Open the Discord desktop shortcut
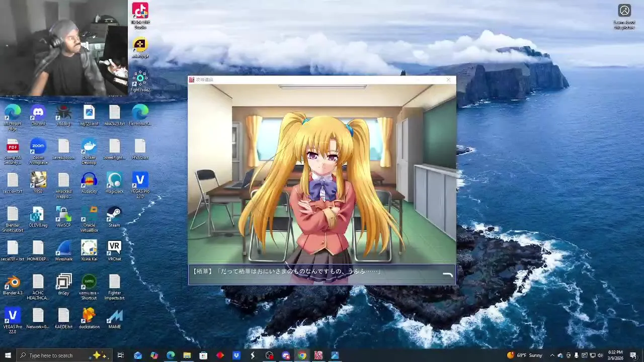 pyautogui.click(x=38, y=115)
